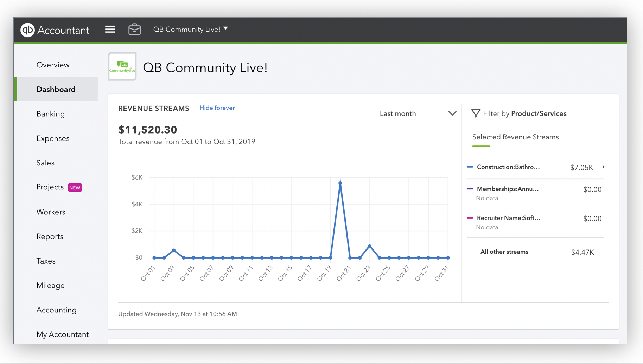Click the $4.47K other streams amount
Screen dimensions: 643x364
point(582,252)
